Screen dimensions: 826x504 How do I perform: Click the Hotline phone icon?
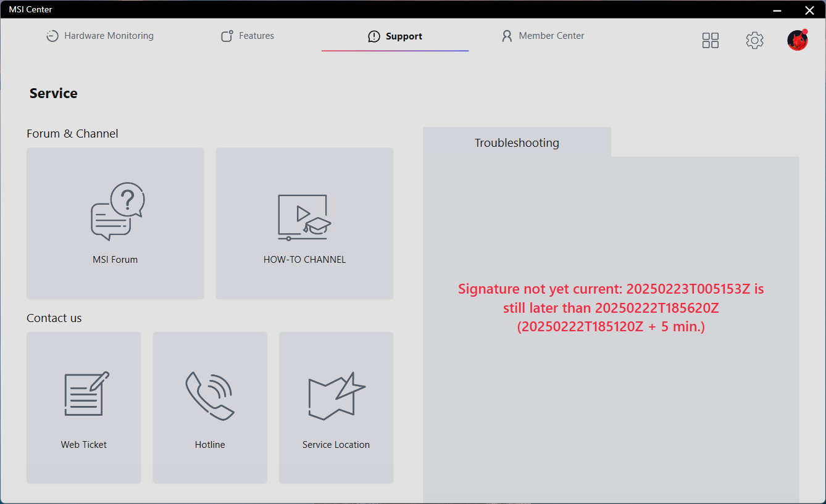[x=210, y=395]
